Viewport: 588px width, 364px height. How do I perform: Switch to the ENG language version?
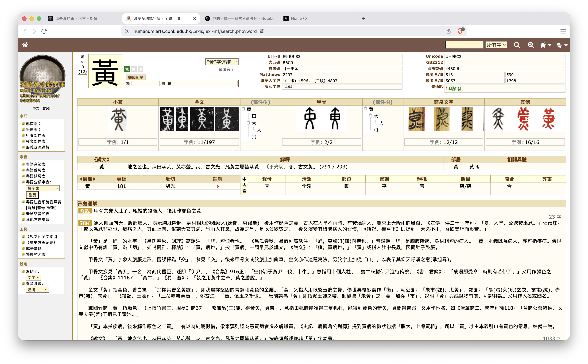tap(46, 108)
